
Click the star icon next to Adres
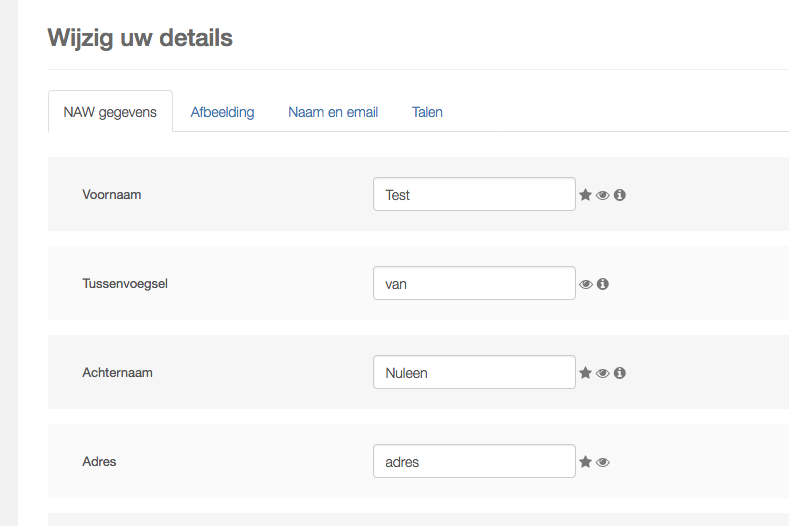click(x=585, y=462)
